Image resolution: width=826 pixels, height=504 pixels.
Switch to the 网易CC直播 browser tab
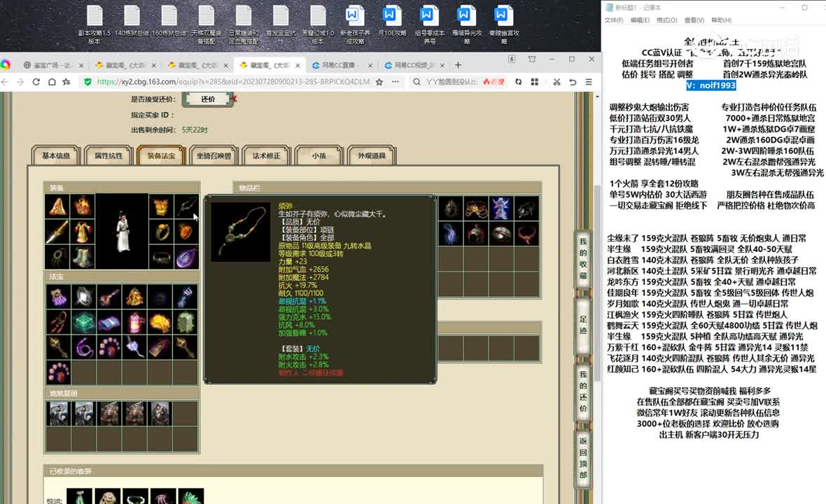tap(340, 65)
